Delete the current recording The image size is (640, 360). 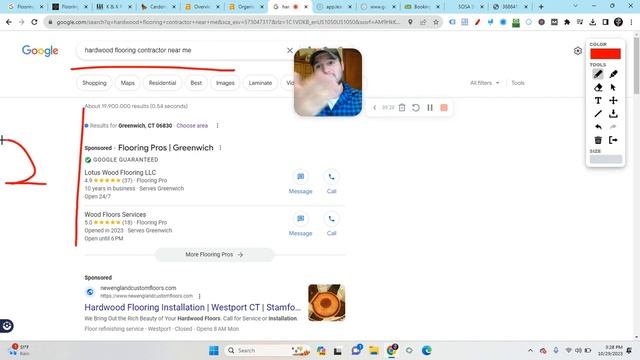click(402, 107)
